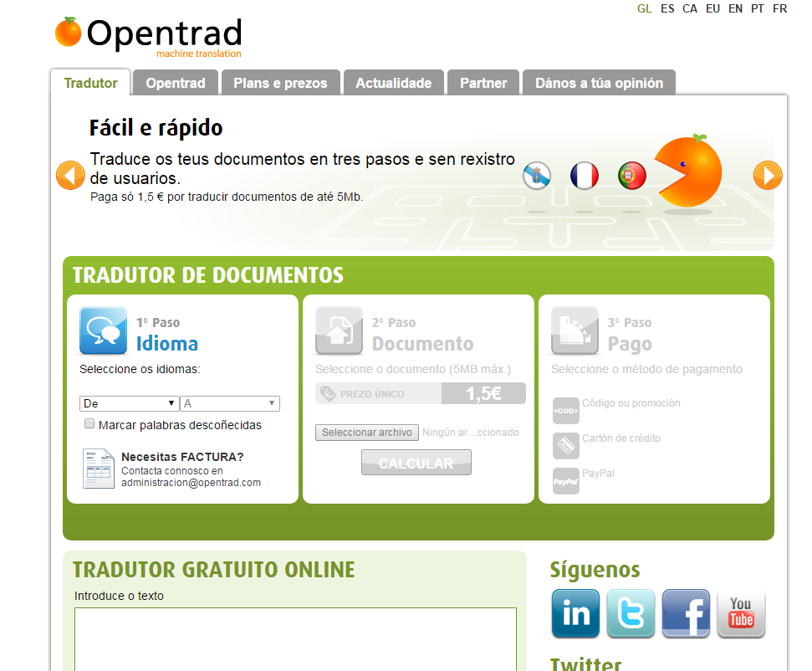This screenshot has width=812, height=671.
Task: Click the LinkedIn icon under Síguenos
Action: [x=575, y=613]
